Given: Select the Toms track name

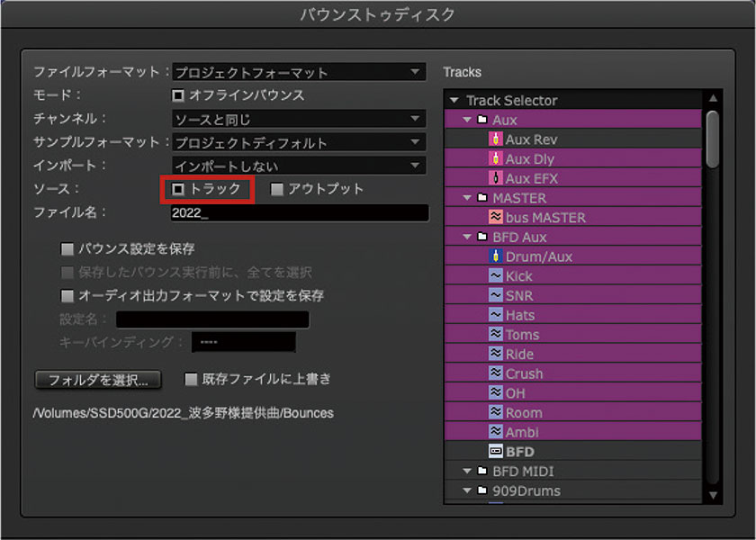Looking at the screenshot, I should click(522, 335).
